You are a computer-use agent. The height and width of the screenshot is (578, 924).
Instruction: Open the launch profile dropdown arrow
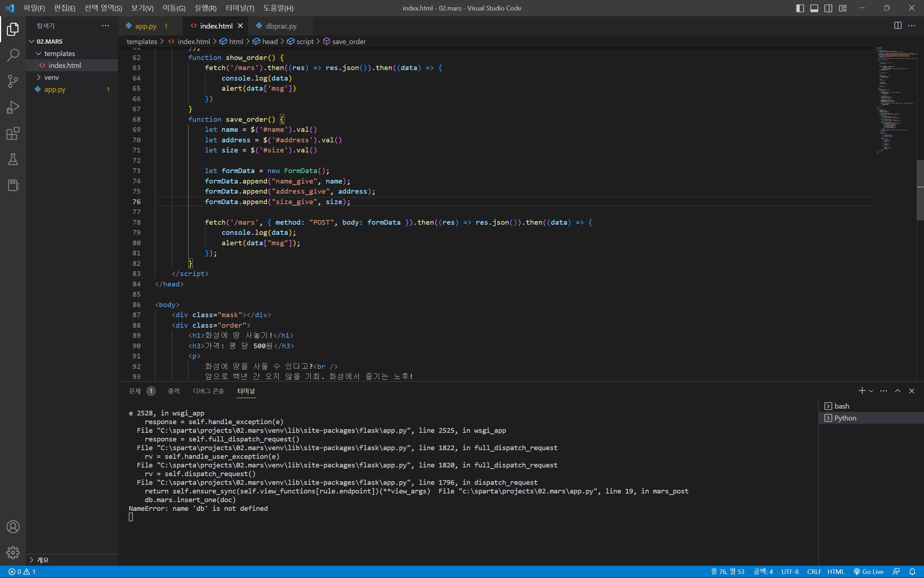(x=871, y=391)
